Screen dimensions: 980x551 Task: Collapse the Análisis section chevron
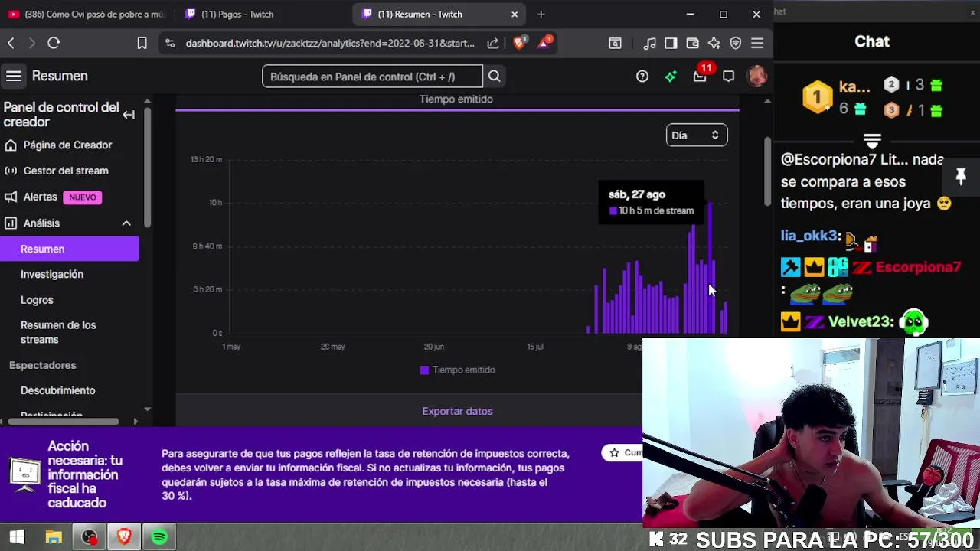126,223
